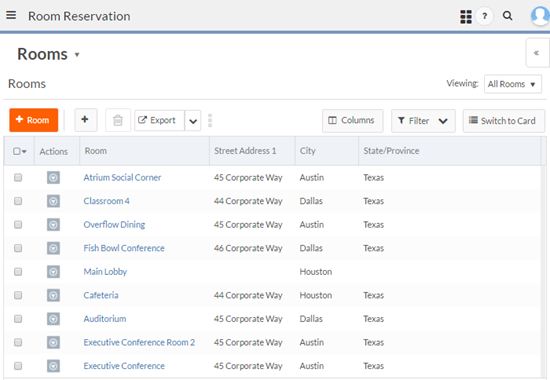Open actions icon for Executive Conference row
The image size is (550, 380).
point(53,366)
